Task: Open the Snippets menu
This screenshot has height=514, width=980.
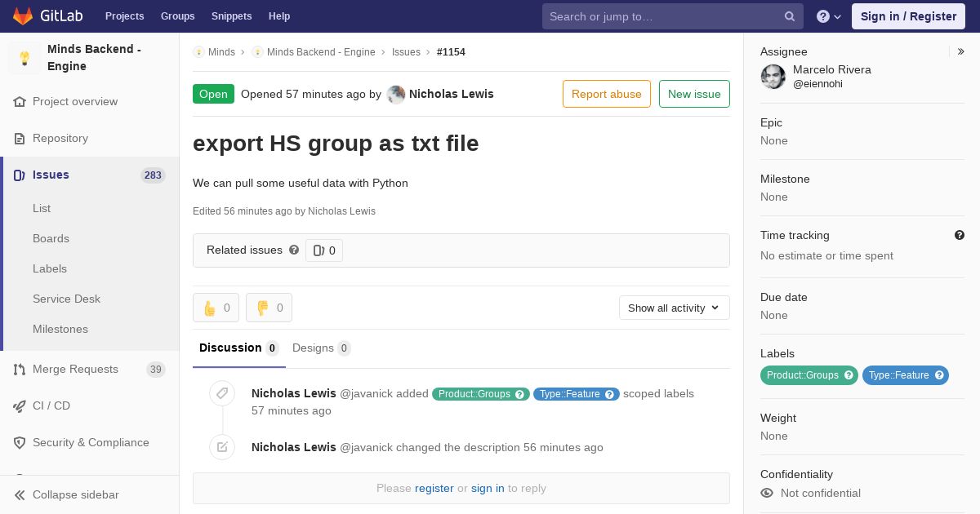Action: pos(231,16)
